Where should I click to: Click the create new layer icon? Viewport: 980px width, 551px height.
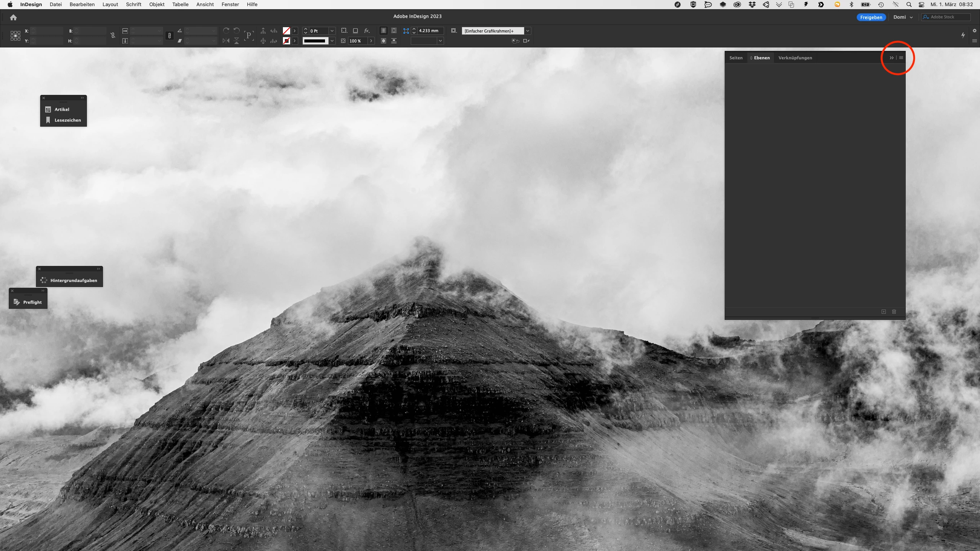[x=884, y=312]
